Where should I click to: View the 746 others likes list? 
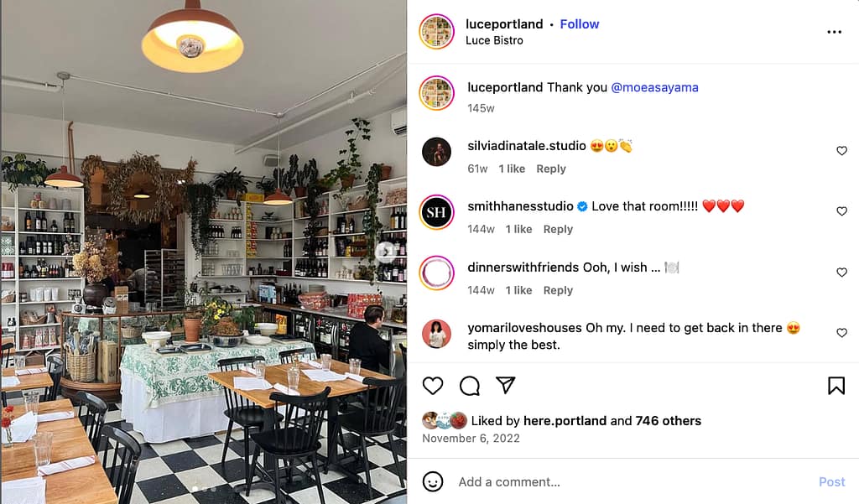coord(668,421)
